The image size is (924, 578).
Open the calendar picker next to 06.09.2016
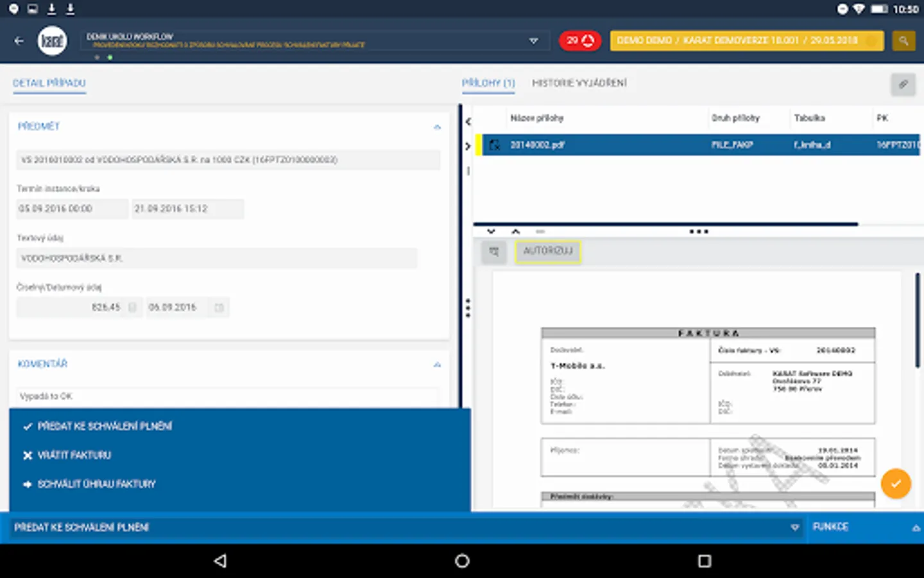coord(220,307)
